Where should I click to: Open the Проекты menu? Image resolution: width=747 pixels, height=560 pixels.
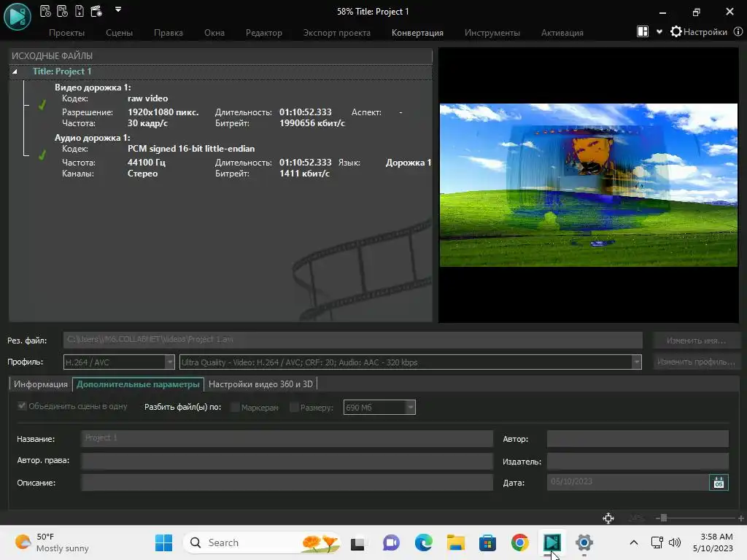[x=66, y=33]
